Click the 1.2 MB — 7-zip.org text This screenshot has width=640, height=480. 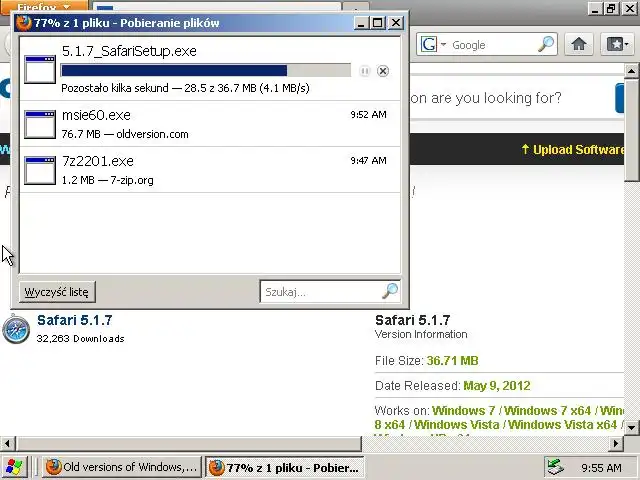click(107, 180)
